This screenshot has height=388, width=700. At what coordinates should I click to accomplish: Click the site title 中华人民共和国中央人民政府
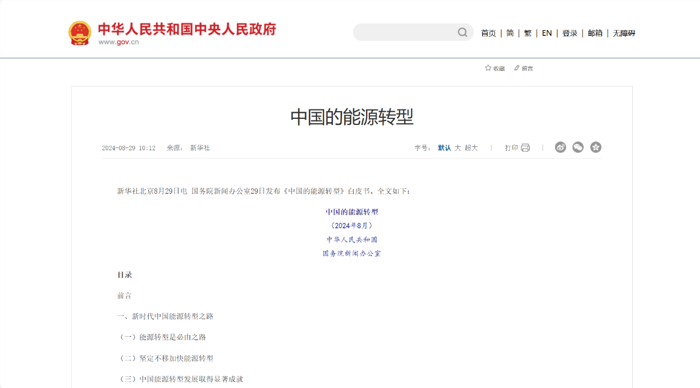[x=187, y=29]
